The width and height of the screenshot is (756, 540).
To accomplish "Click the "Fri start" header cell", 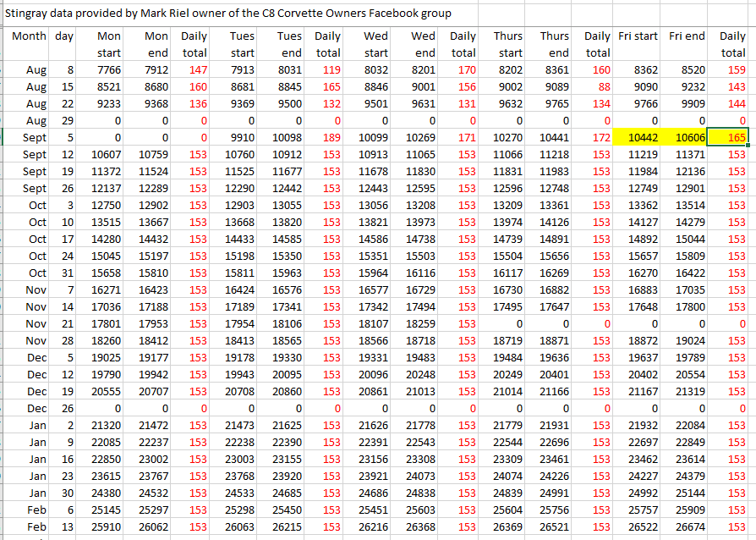I will coord(638,36).
